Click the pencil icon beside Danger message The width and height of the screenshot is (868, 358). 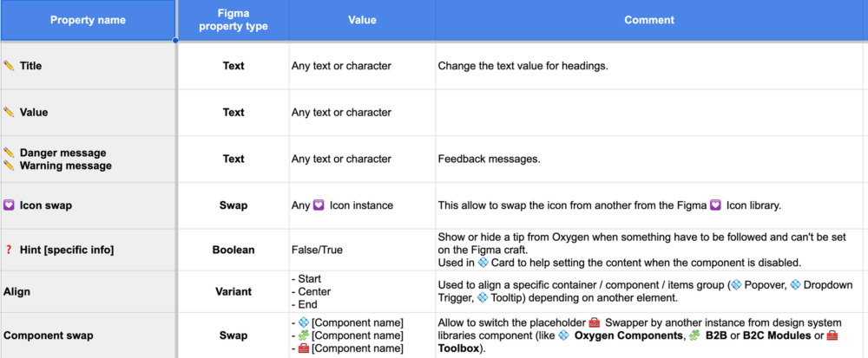[9, 153]
